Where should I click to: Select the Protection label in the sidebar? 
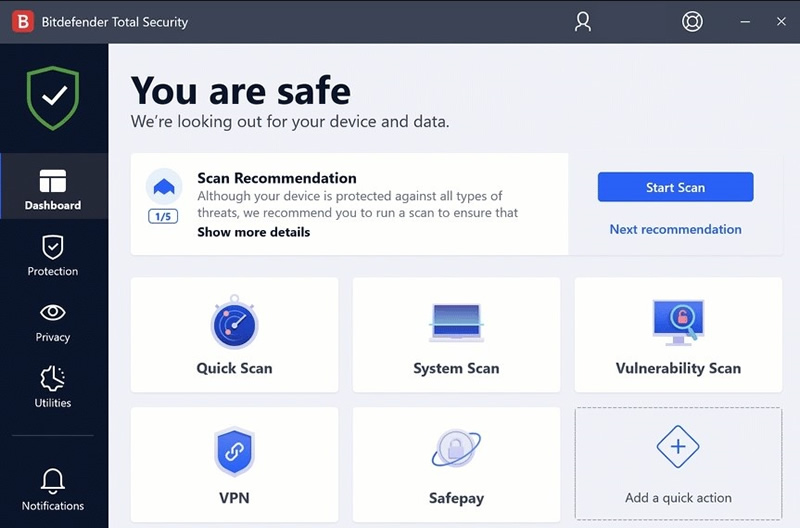(53, 271)
